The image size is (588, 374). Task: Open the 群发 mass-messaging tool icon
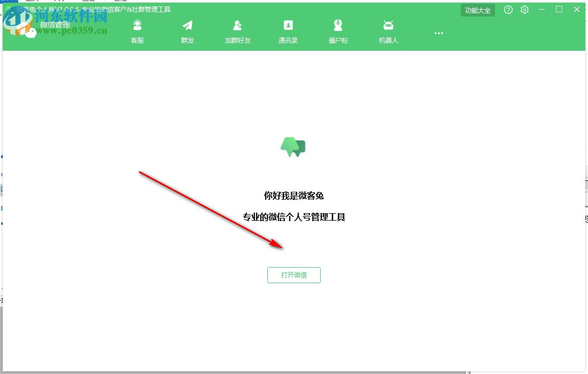(x=187, y=25)
